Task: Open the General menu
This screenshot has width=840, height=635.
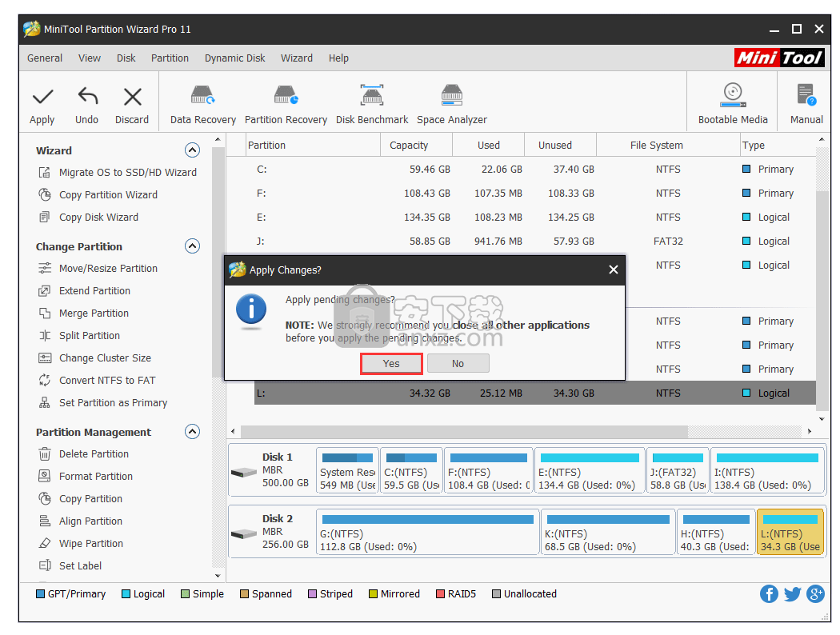Action: tap(45, 58)
